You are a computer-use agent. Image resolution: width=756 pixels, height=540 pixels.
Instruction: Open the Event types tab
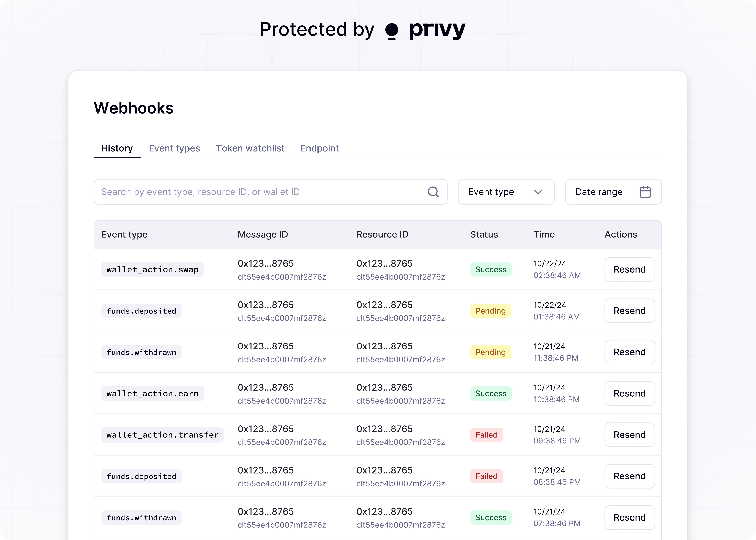tap(174, 148)
